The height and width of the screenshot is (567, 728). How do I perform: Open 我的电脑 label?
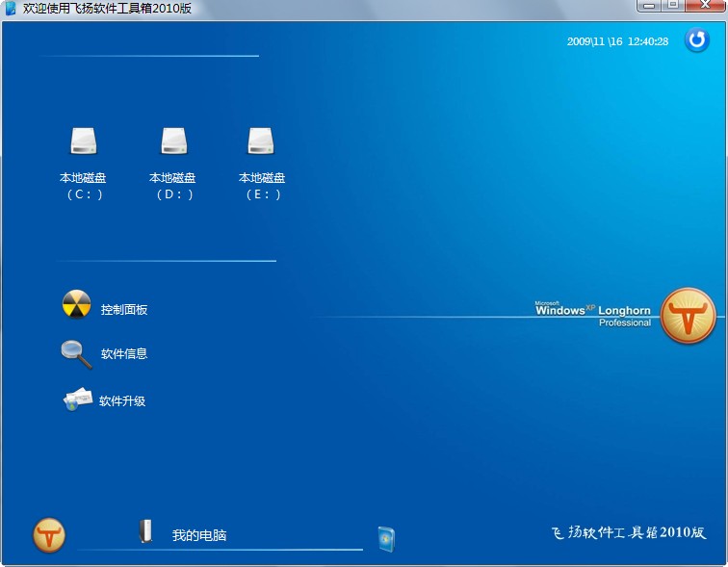(199, 535)
